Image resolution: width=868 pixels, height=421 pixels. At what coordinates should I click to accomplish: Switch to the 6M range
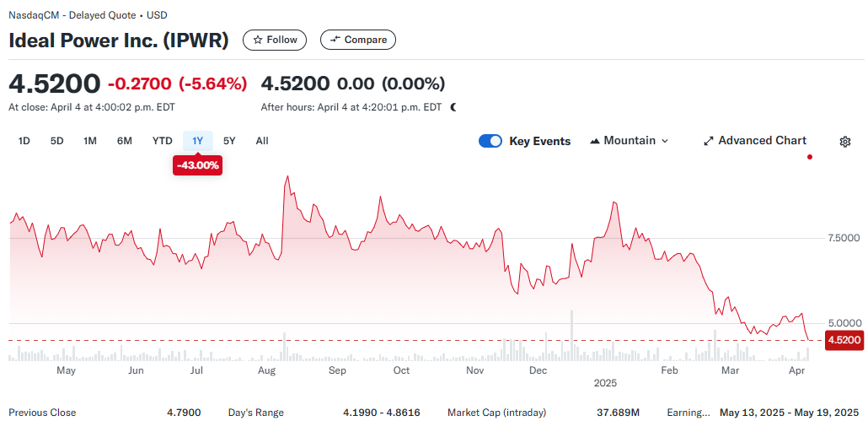[x=125, y=141]
